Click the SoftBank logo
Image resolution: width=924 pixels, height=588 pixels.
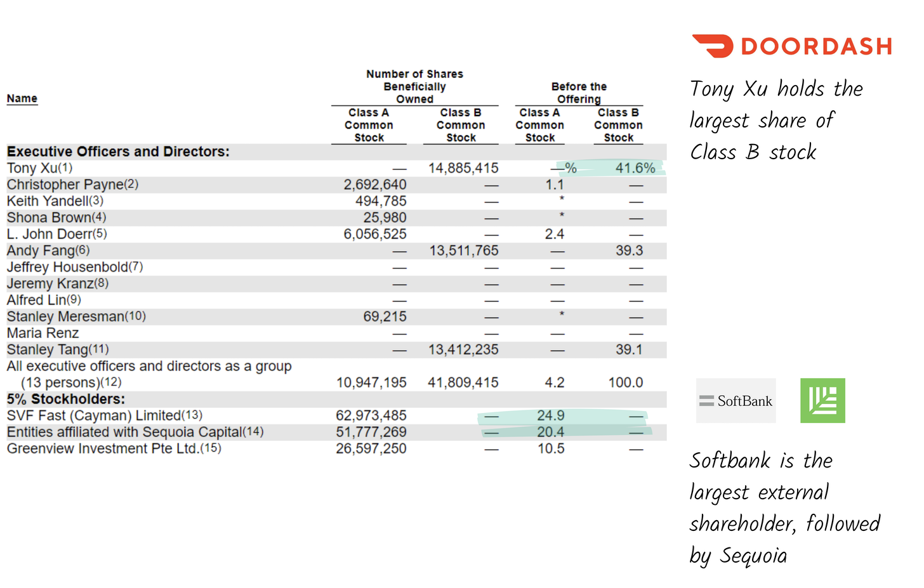[736, 401]
